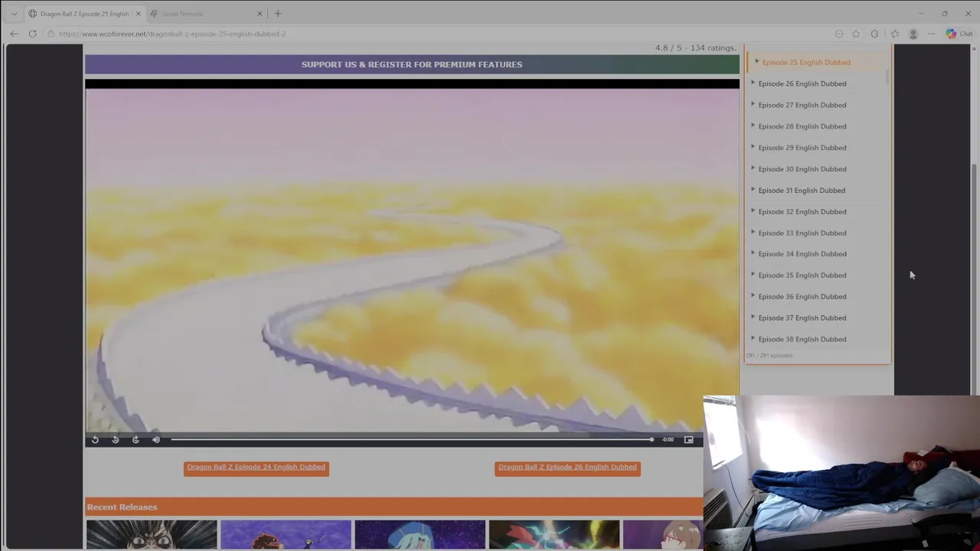Open the tab search dropdown arrow
This screenshot has width=980, height=551.
14,13
